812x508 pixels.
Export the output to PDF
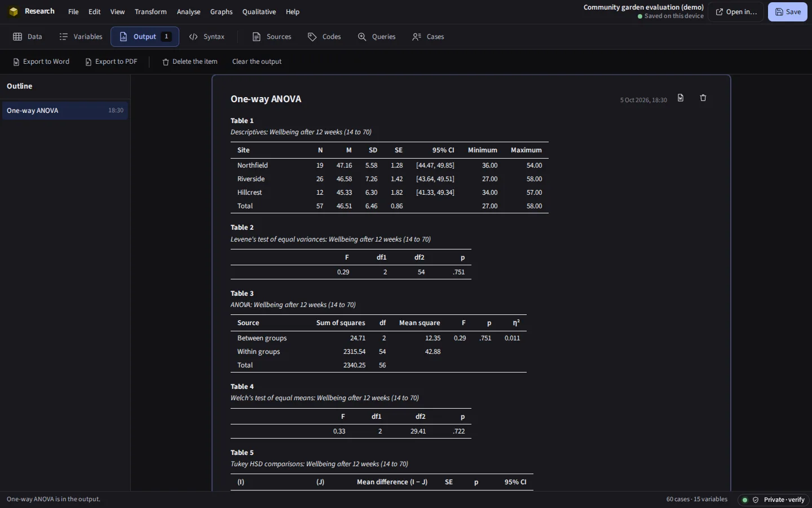point(112,62)
